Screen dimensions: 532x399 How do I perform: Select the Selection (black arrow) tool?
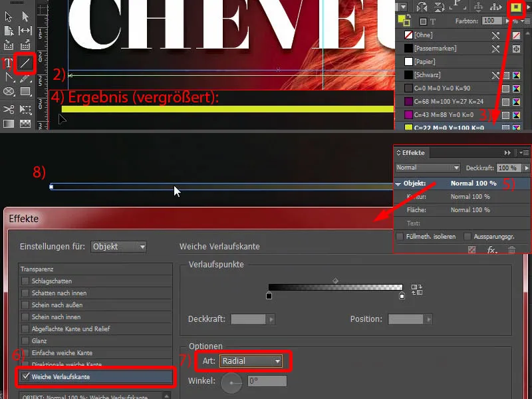point(9,16)
